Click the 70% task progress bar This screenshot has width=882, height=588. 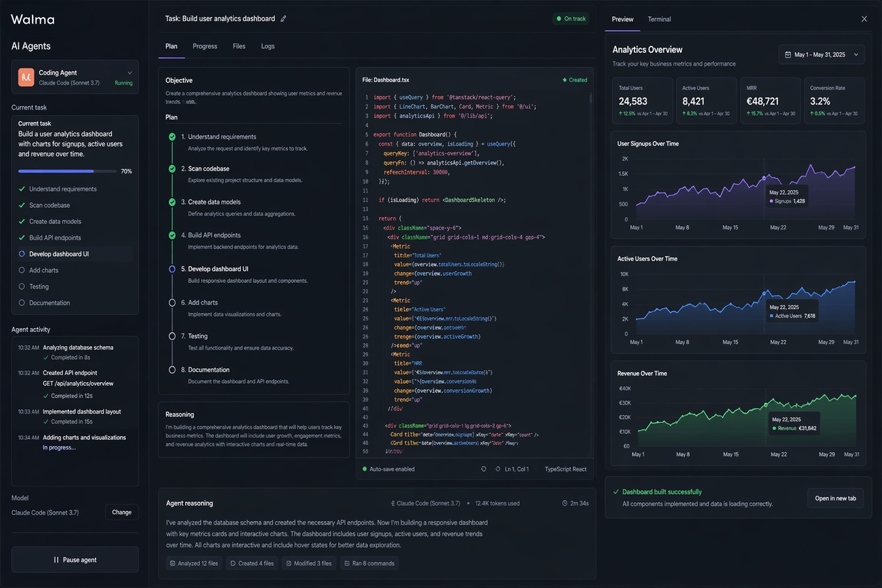(x=67, y=171)
